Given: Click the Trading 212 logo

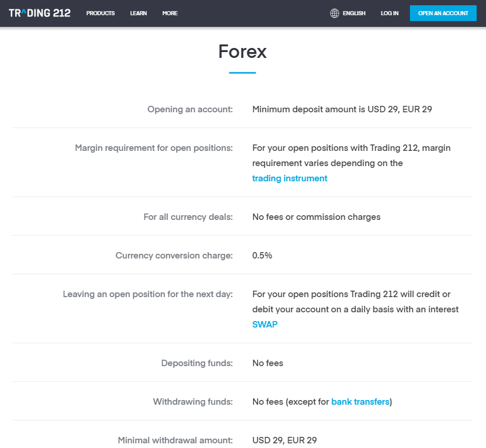Looking at the screenshot, I should click(40, 13).
